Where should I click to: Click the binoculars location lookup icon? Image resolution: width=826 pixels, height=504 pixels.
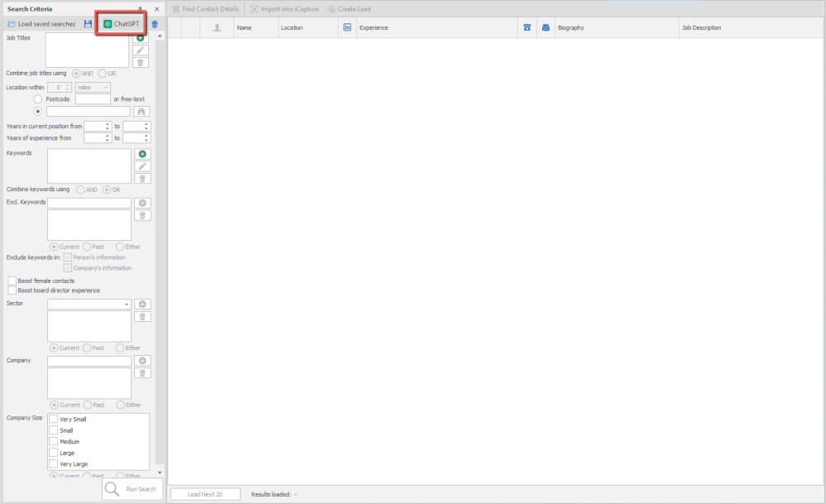point(142,111)
